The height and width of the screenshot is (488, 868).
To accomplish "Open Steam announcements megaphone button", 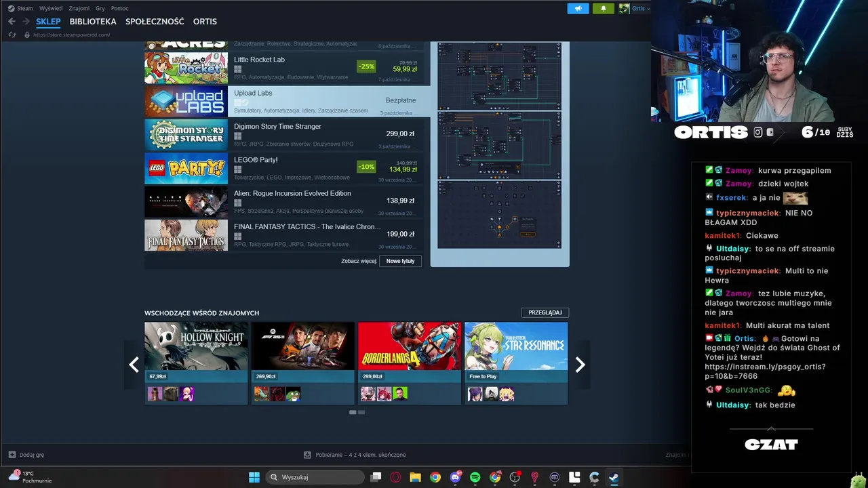I will [x=578, y=8].
